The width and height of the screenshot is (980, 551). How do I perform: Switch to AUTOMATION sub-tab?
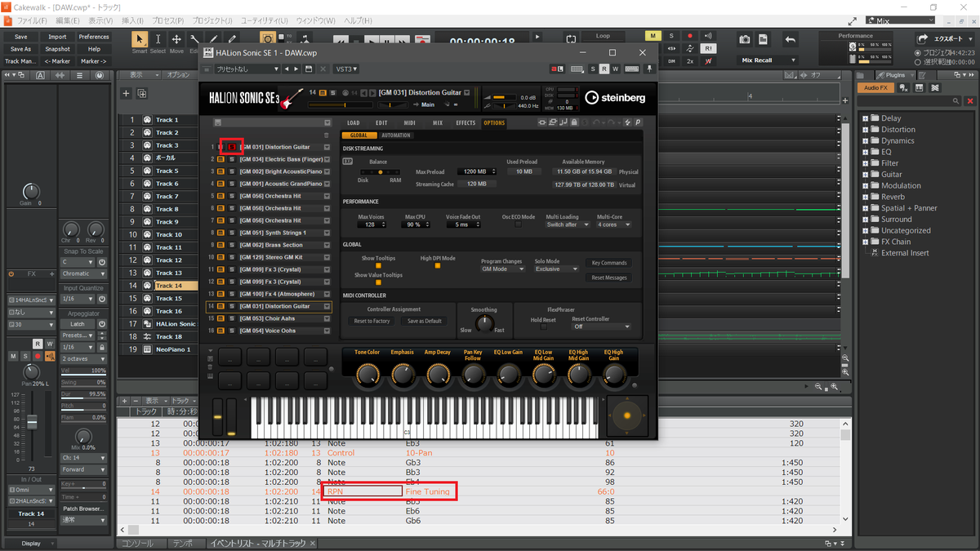[x=396, y=136]
